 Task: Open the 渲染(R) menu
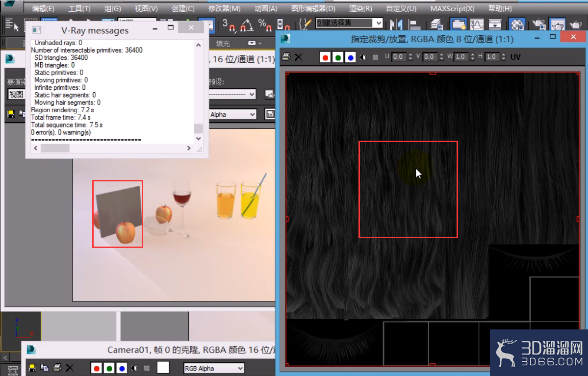click(x=360, y=8)
